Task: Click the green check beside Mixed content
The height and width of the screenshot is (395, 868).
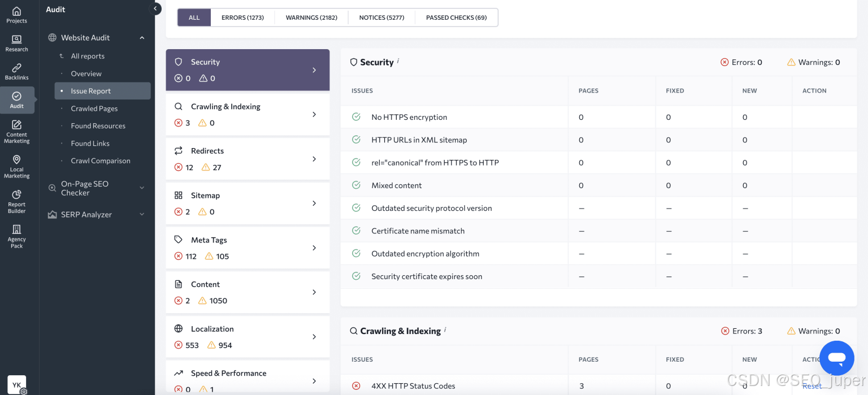Action: pyautogui.click(x=356, y=185)
